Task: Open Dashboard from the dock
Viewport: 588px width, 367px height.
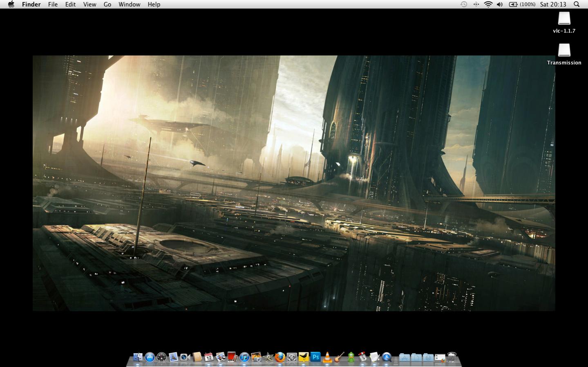Action: 162,357
